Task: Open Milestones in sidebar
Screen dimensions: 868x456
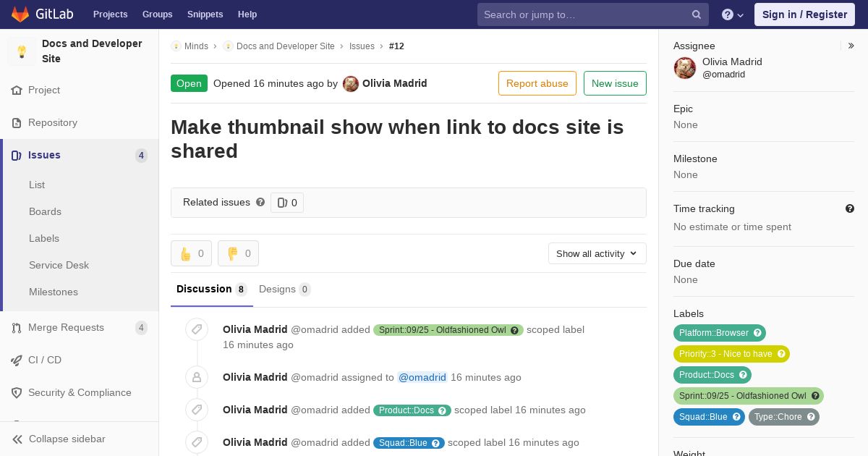Action: (x=54, y=292)
